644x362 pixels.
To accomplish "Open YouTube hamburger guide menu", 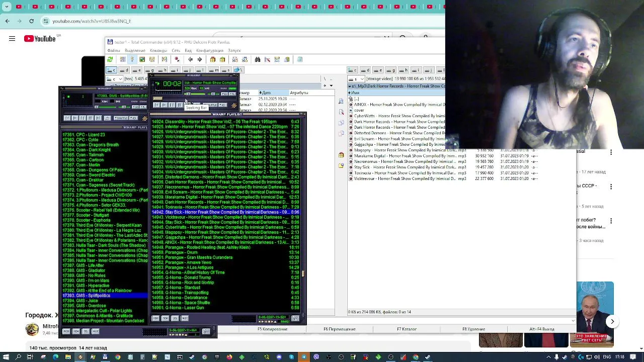I will point(12,39).
